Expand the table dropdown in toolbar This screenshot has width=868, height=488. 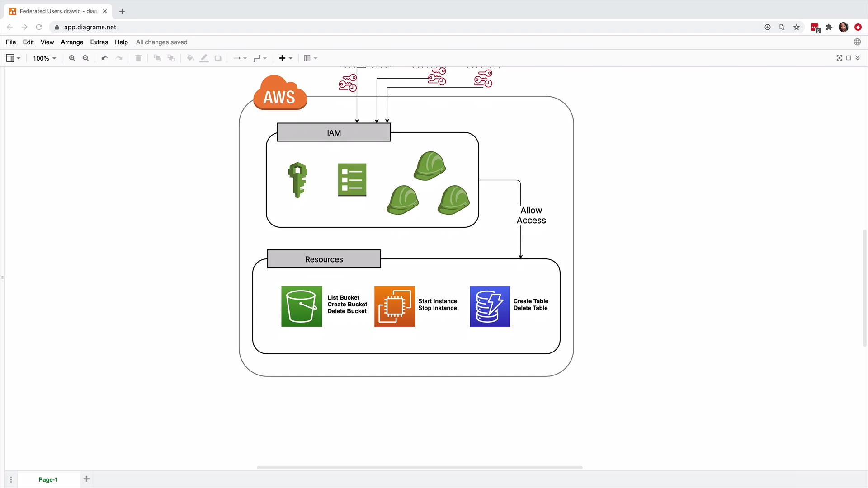pos(311,58)
